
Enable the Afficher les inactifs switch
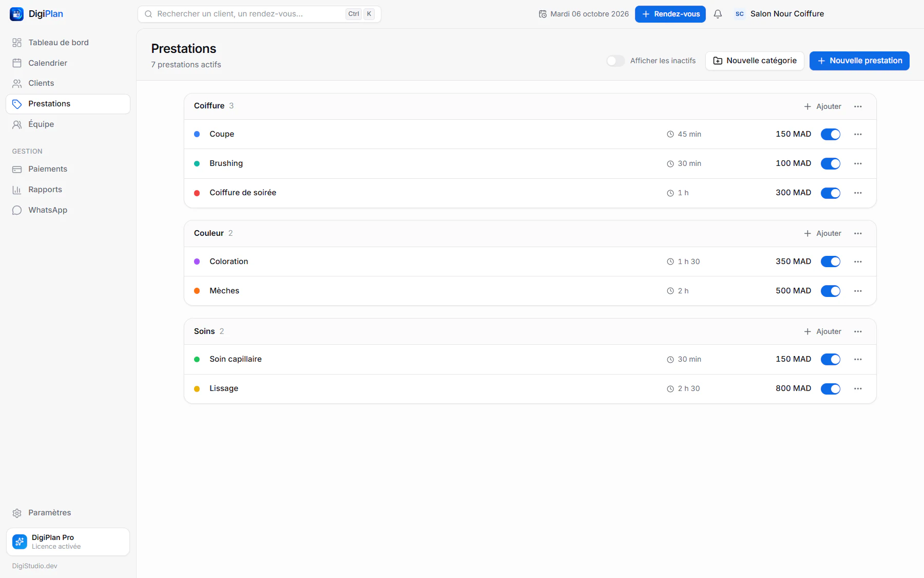point(615,61)
